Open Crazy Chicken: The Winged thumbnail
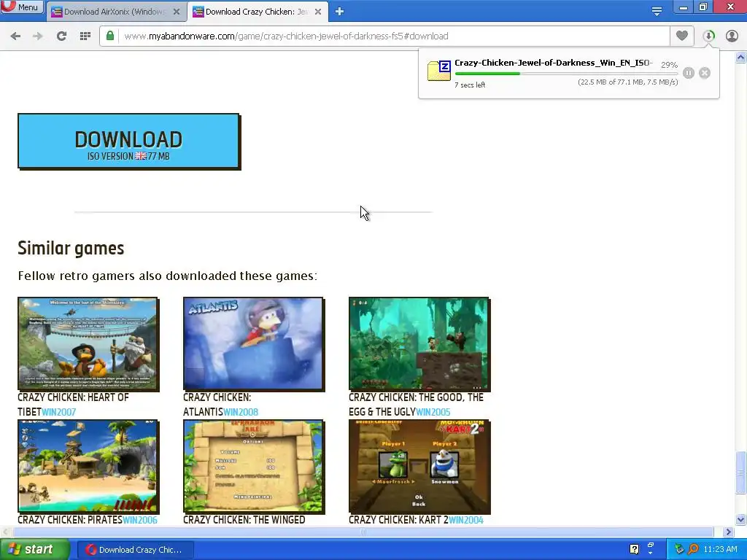This screenshot has width=747, height=560. click(x=254, y=466)
